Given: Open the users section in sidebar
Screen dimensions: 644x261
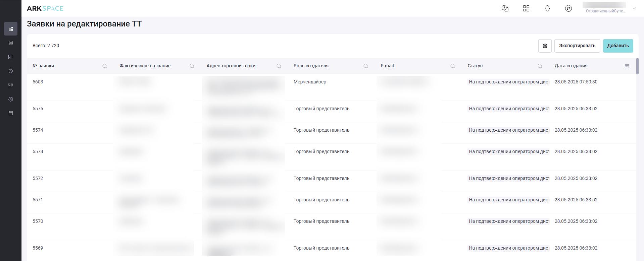Looking at the screenshot, I should click(x=11, y=85).
